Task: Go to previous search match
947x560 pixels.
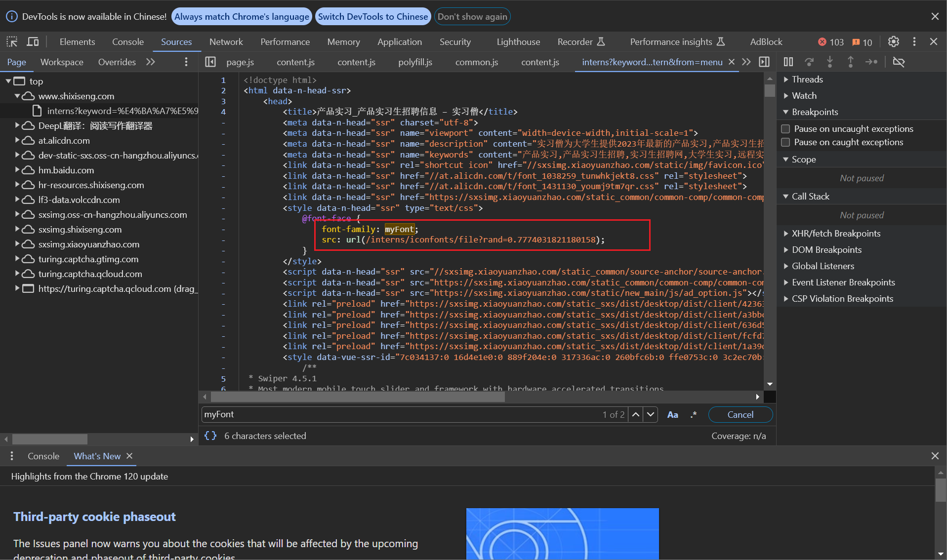Action: click(x=636, y=414)
